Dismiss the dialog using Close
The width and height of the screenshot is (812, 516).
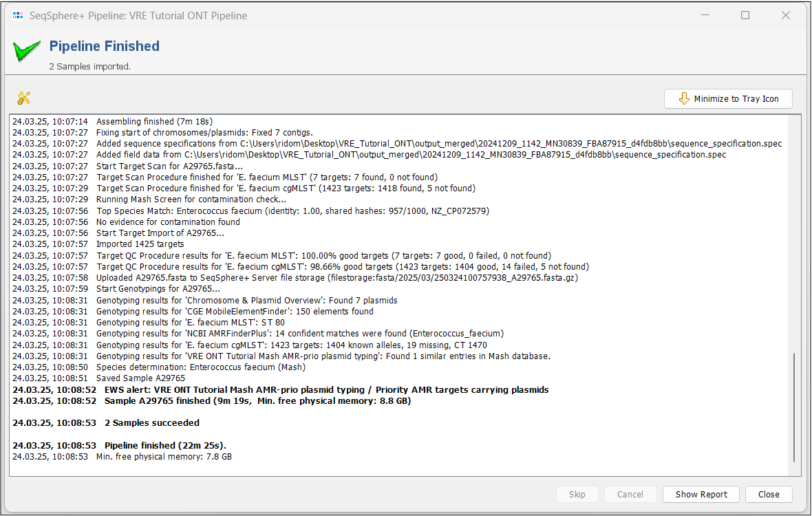point(769,494)
